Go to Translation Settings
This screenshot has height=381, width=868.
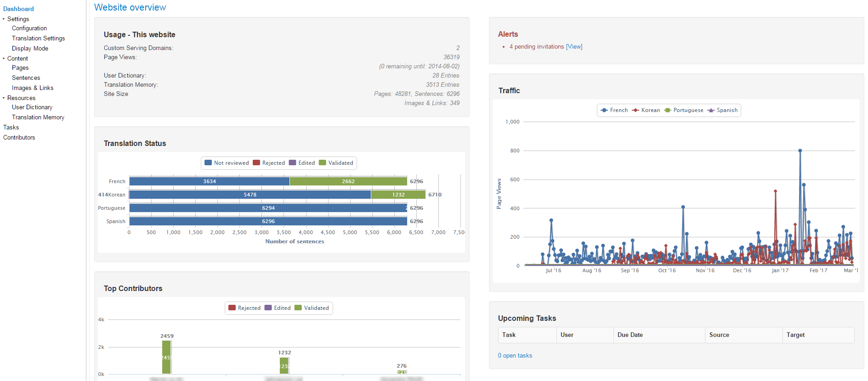(38, 39)
